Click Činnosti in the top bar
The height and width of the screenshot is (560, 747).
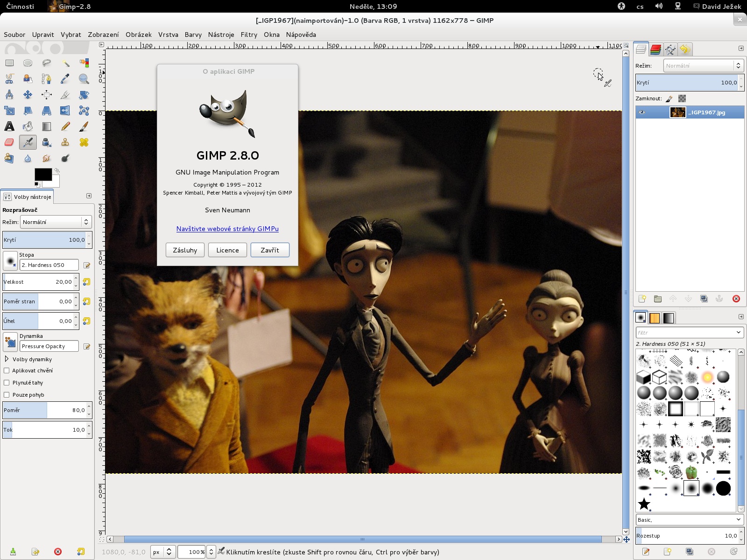[x=20, y=7]
